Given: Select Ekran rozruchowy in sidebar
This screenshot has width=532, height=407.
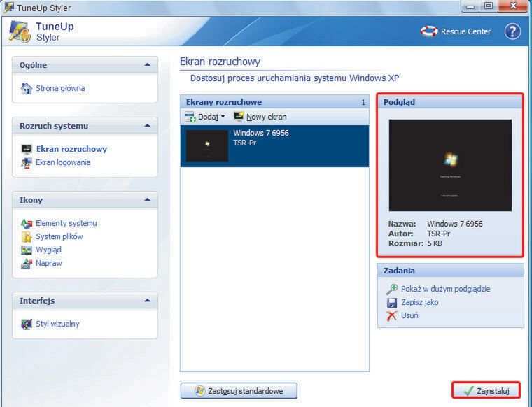Looking at the screenshot, I should pos(71,149).
